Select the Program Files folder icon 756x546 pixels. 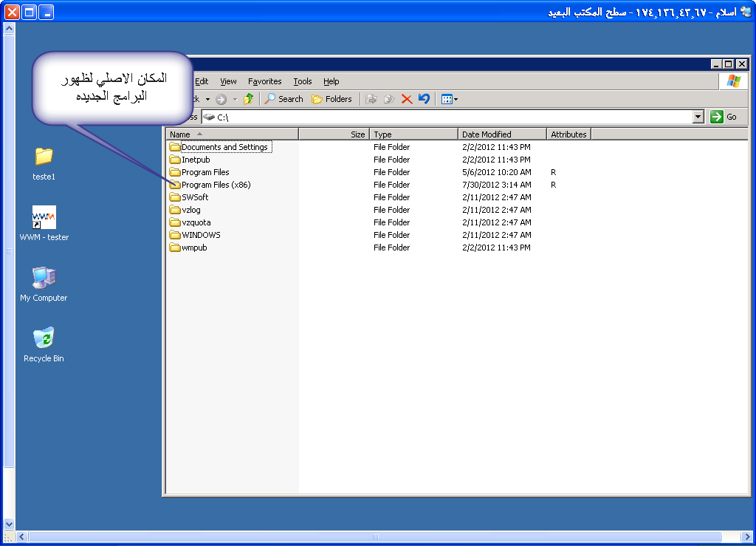pos(174,171)
